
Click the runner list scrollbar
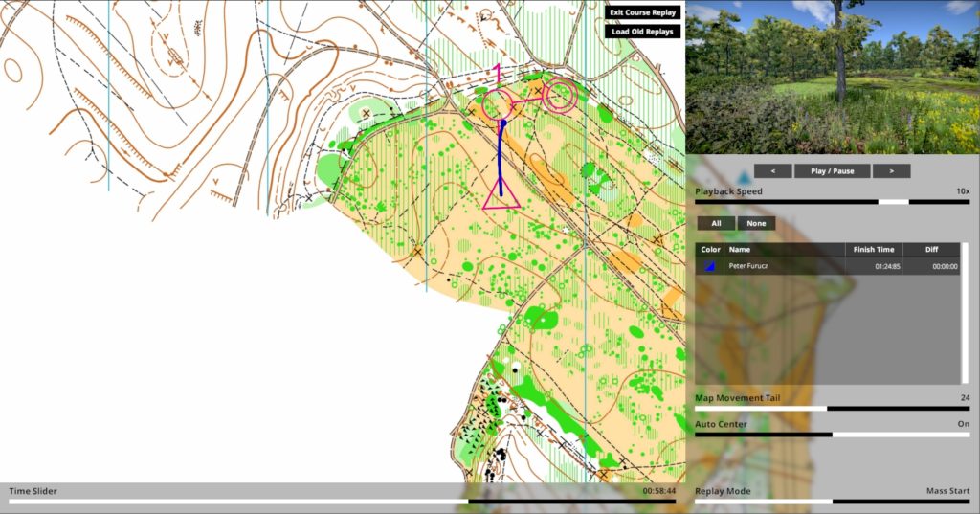(x=967, y=313)
